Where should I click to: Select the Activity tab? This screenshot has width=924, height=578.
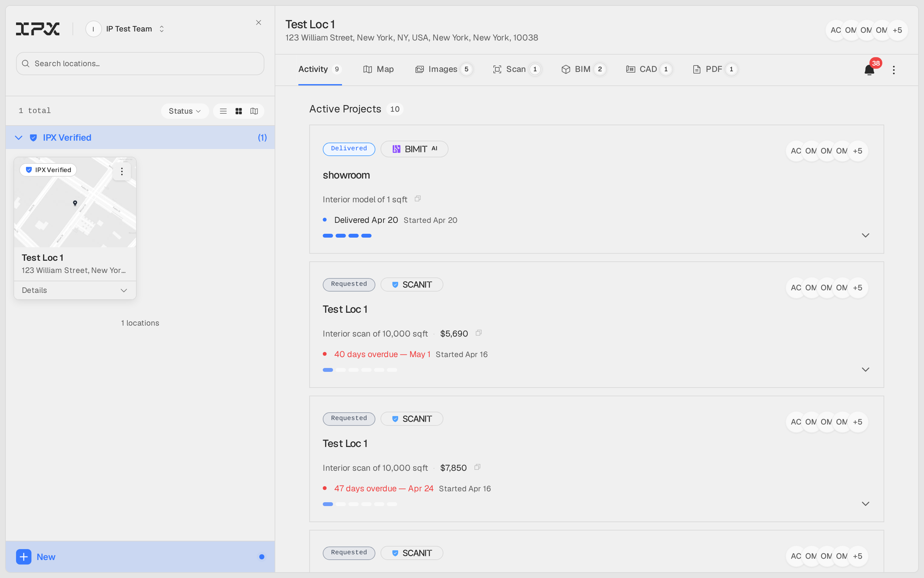tap(320, 69)
